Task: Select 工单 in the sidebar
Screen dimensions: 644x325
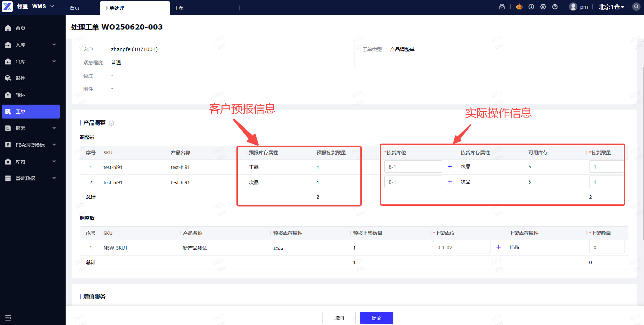Action: (x=31, y=112)
